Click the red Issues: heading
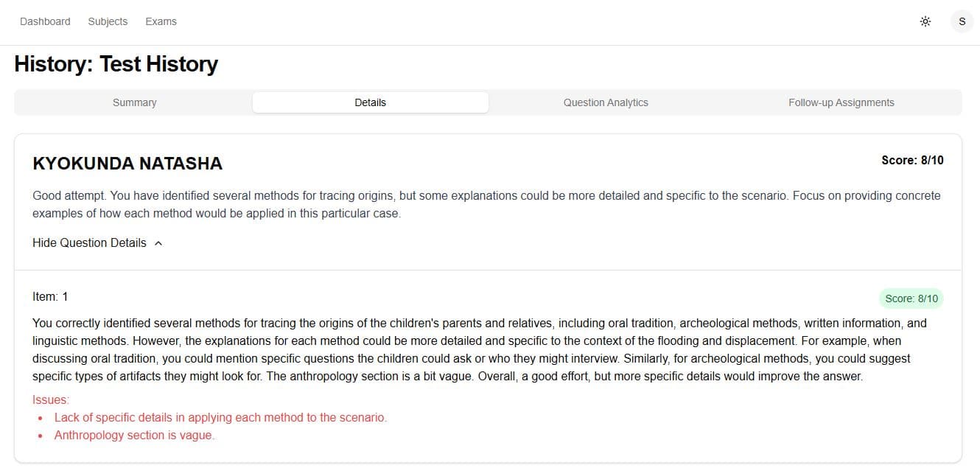This screenshot has height=468, width=980. click(51, 399)
